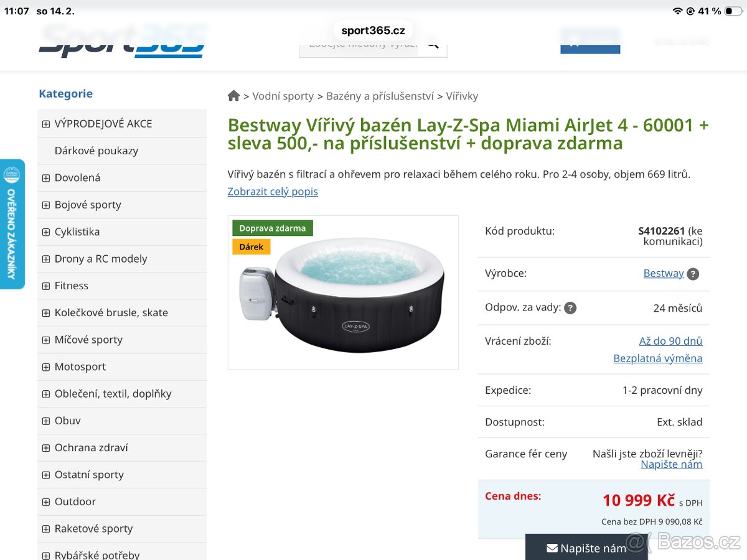Tap the blue cart button in header
The image size is (747, 560).
590,41
